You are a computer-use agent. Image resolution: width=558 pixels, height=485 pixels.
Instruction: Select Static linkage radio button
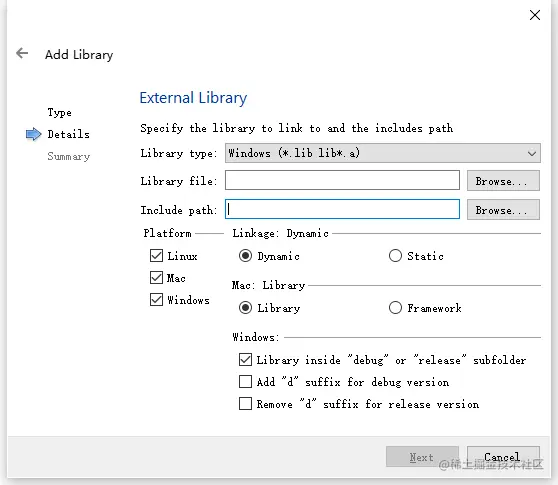click(395, 255)
